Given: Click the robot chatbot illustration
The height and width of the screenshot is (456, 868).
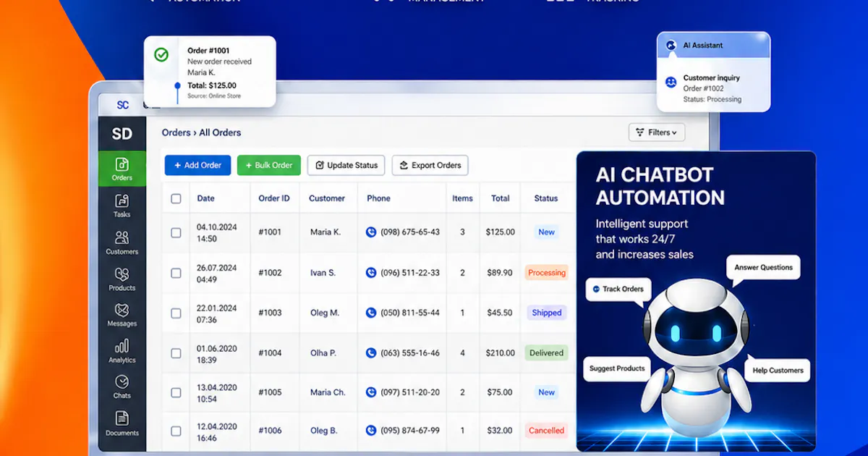Looking at the screenshot, I should pyautogui.click(x=696, y=358).
